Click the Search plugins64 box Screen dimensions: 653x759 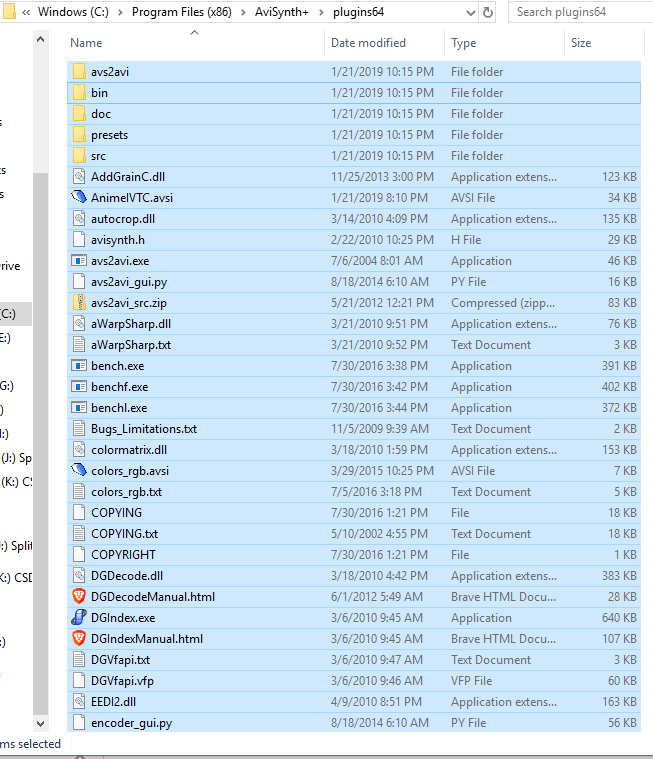(x=581, y=12)
